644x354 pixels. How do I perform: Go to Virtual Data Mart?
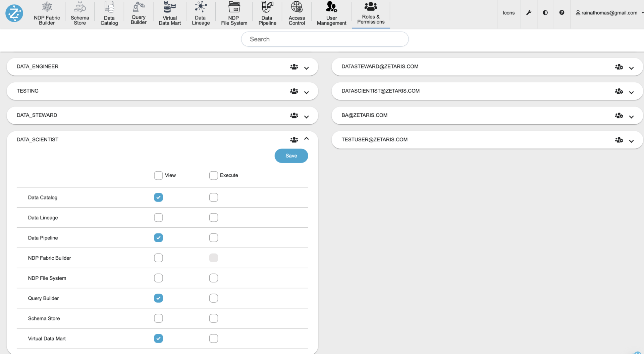point(169,13)
